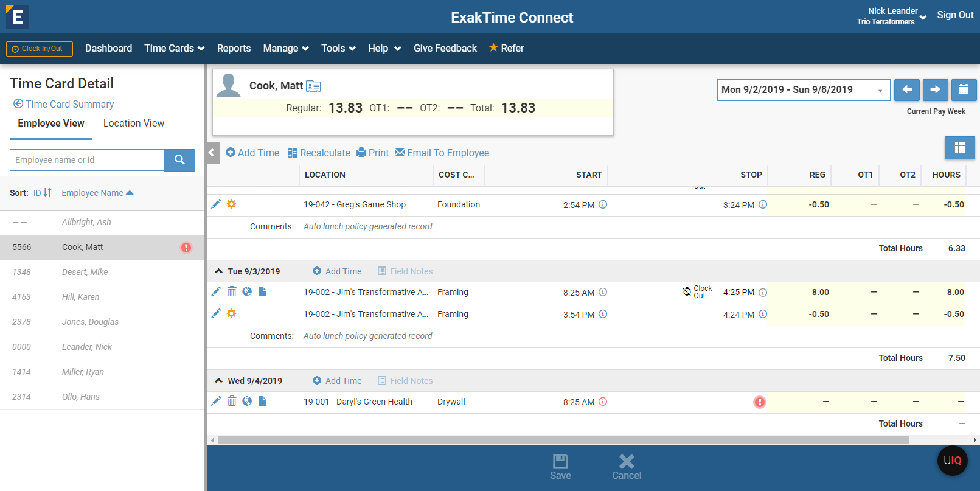
Task: Open the pay week date range dropdown
Action: coord(803,90)
